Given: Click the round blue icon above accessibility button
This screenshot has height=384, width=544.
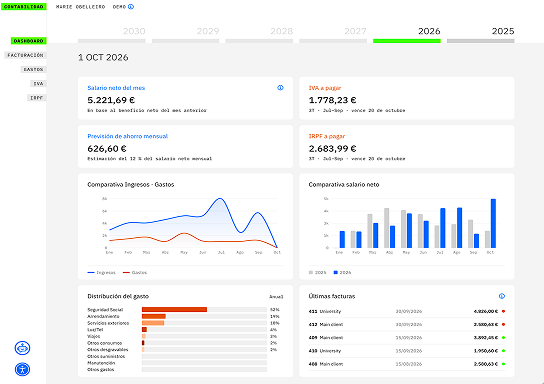Looking at the screenshot, I should click(23, 348).
